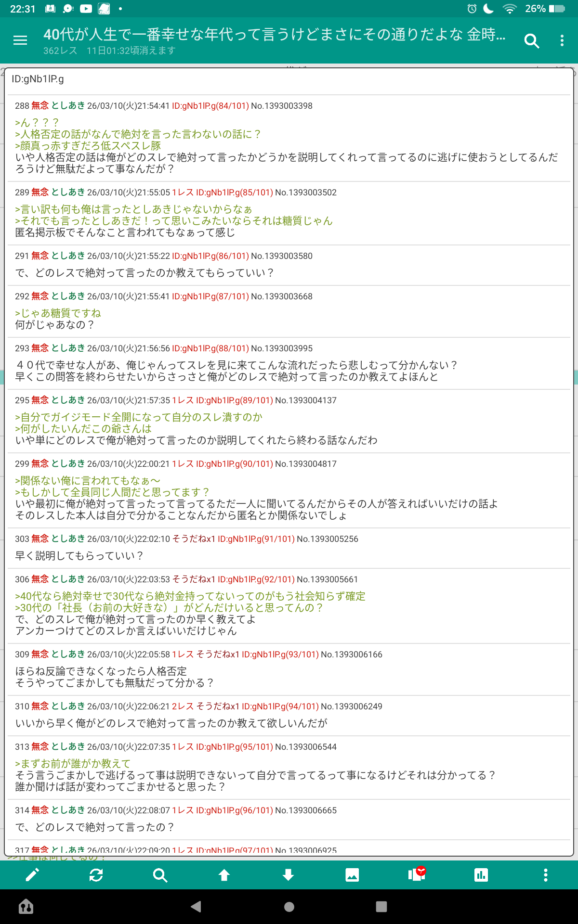Jump to thread bottom with the down arrow

(x=288, y=874)
